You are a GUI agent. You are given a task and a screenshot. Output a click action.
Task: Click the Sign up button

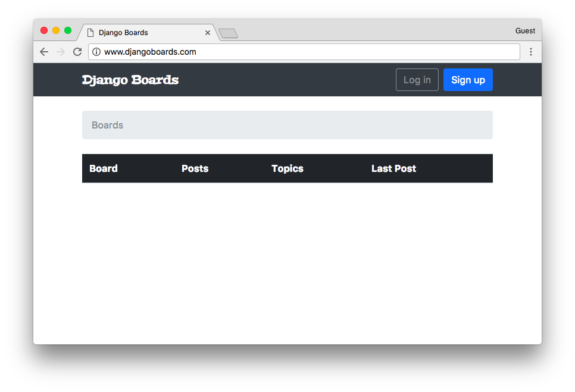point(468,80)
